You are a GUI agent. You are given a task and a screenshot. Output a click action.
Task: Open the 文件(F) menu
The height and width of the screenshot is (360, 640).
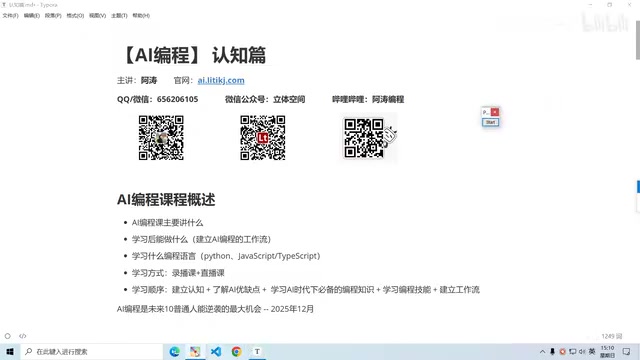pyautogui.click(x=10, y=16)
